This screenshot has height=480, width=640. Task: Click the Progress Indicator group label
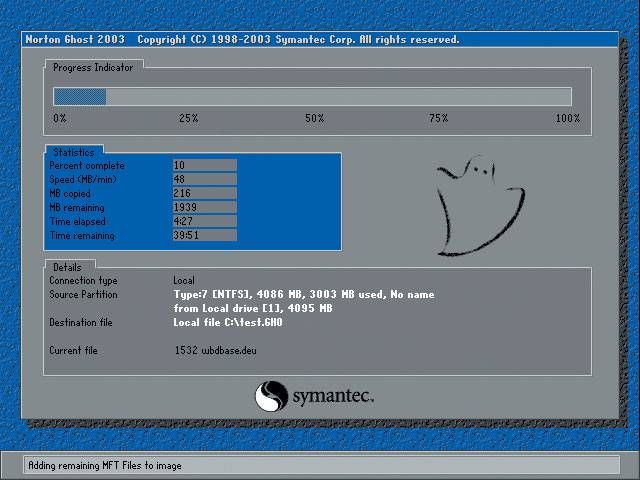coord(94,67)
